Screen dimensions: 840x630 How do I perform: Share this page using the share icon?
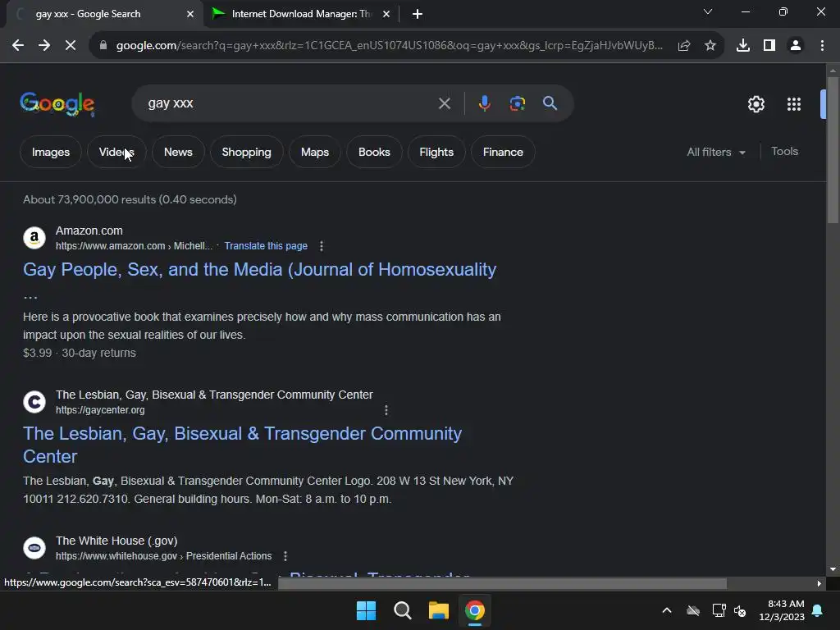point(684,46)
